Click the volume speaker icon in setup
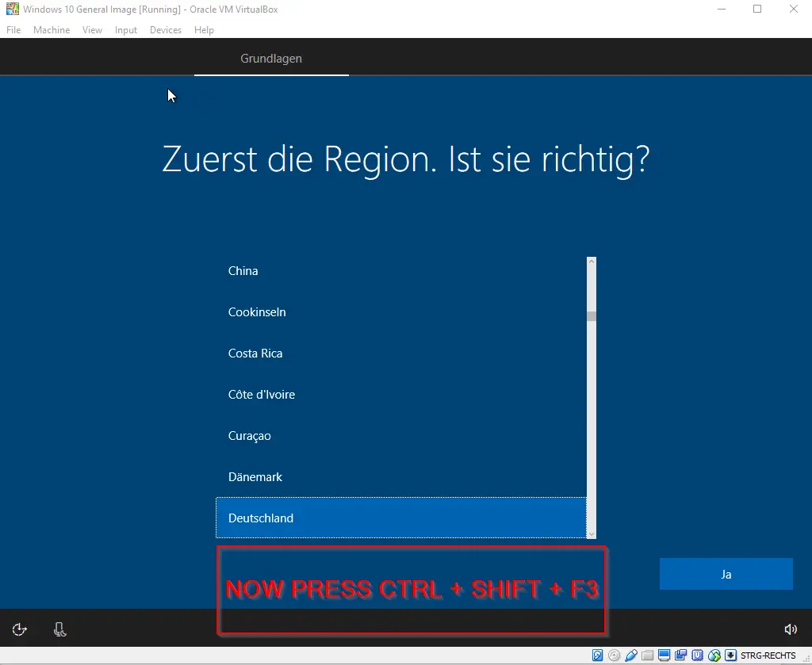 click(x=791, y=629)
